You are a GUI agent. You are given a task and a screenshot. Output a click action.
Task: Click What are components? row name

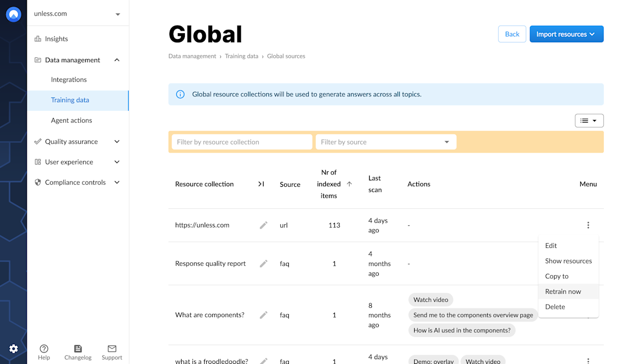(210, 315)
